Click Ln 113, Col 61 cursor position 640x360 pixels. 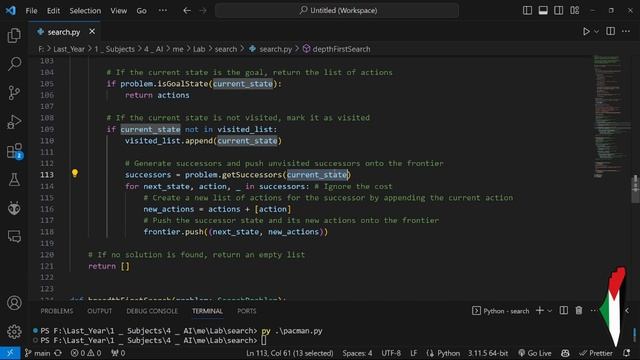[x=289, y=353]
